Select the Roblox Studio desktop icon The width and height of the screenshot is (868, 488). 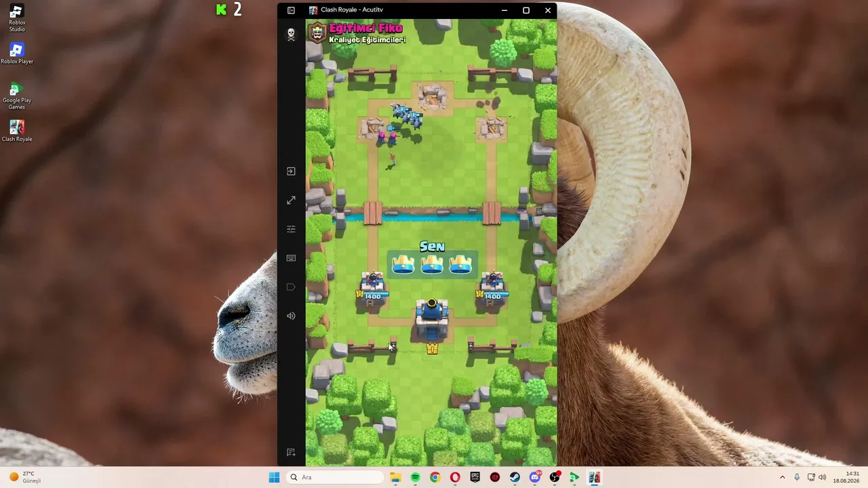point(17,18)
